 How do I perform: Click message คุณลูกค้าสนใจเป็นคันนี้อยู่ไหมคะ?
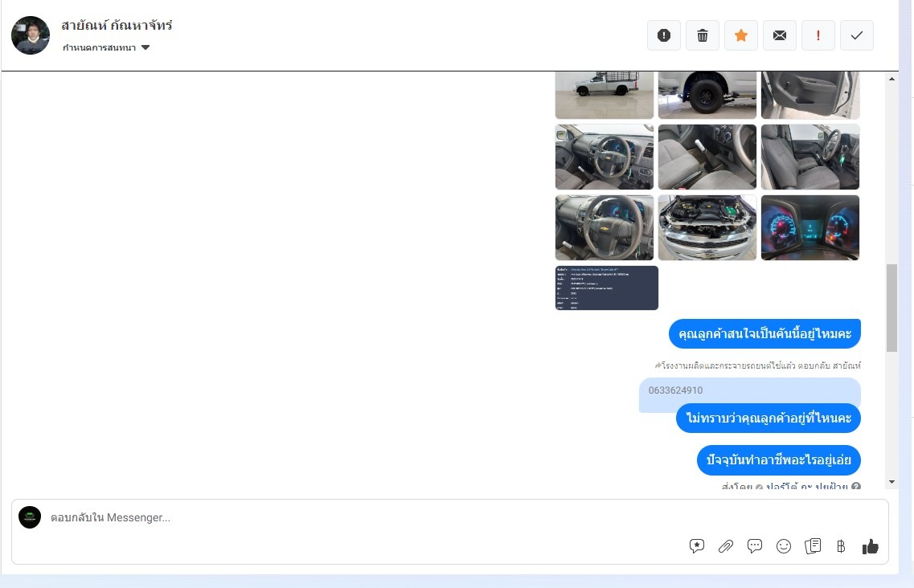[764, 334]
